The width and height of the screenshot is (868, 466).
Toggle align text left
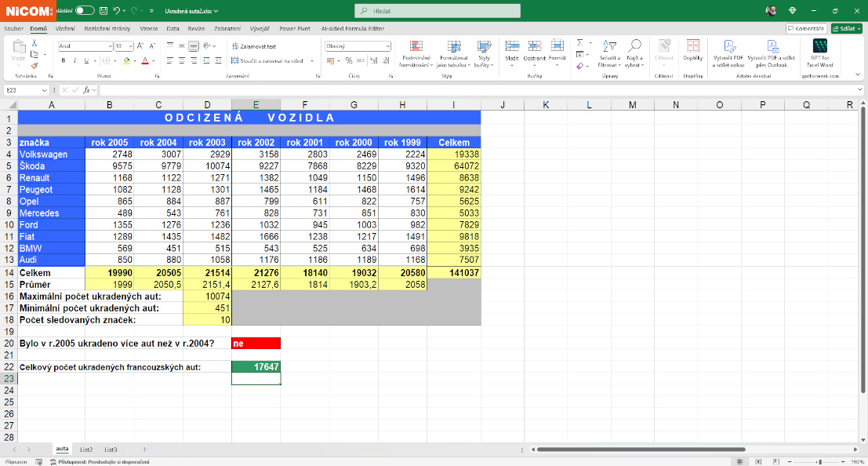coord(170,60)
